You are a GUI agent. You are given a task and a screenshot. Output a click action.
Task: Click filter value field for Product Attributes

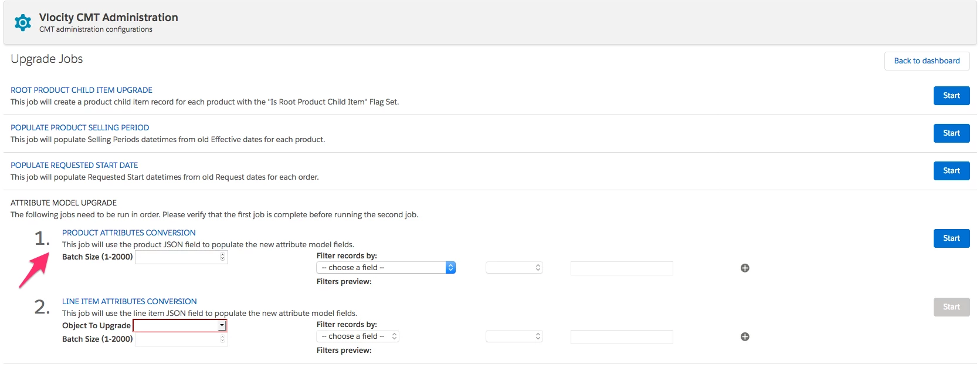(622, 268)
